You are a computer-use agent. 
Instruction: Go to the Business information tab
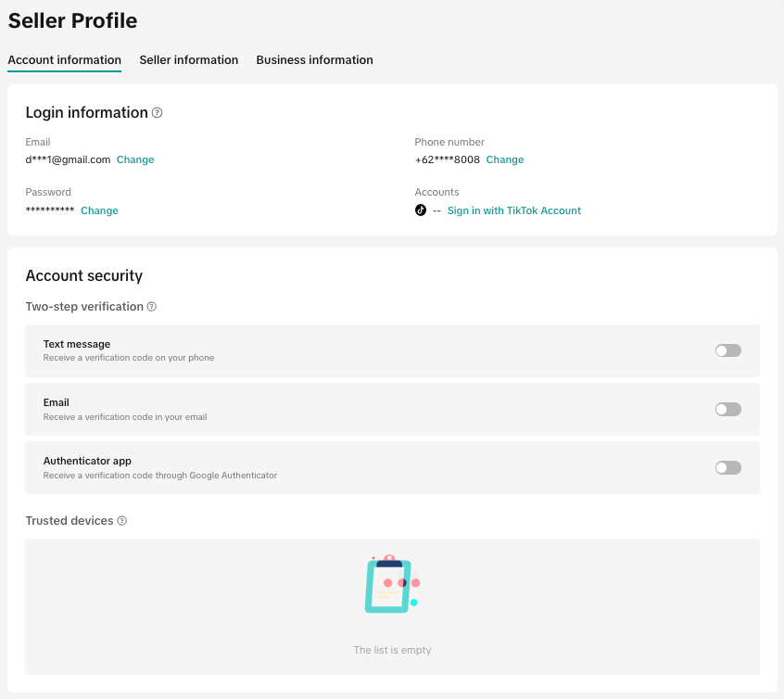point(314,60)
